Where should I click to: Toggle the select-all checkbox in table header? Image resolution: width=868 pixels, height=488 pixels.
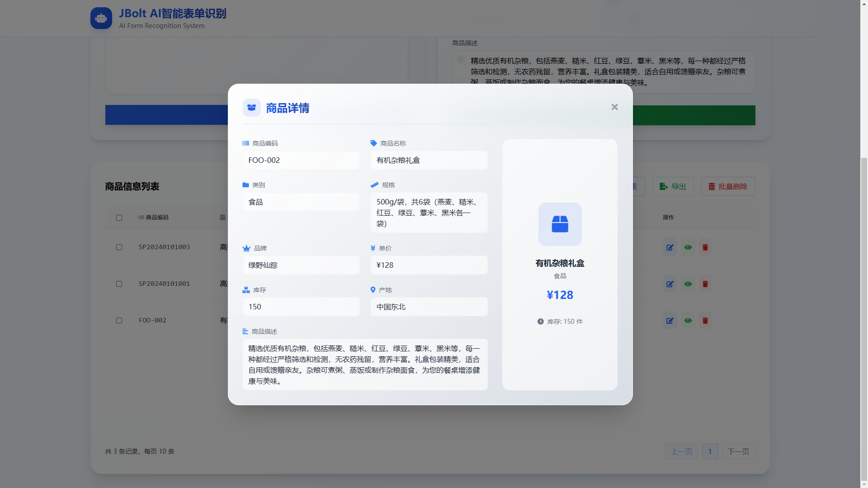click(x=119, y=218)
